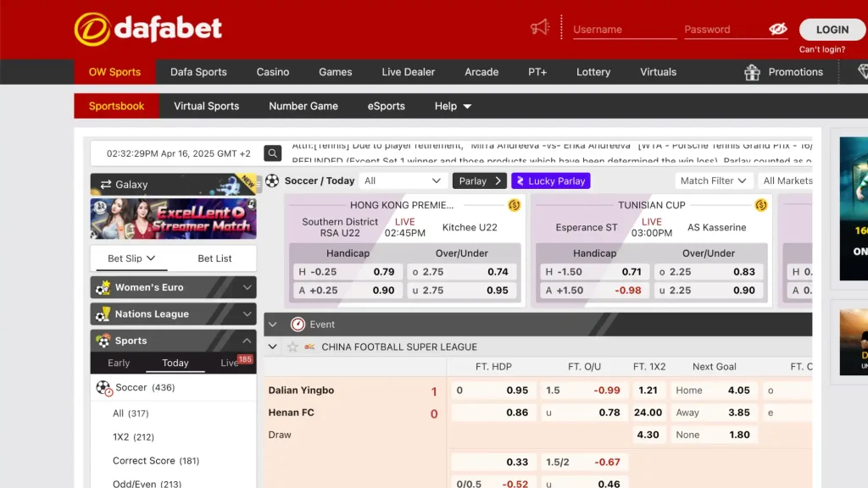Click the diamond icon at the header's edge
The image size is (868, 488).
click(x=862, y=72)
